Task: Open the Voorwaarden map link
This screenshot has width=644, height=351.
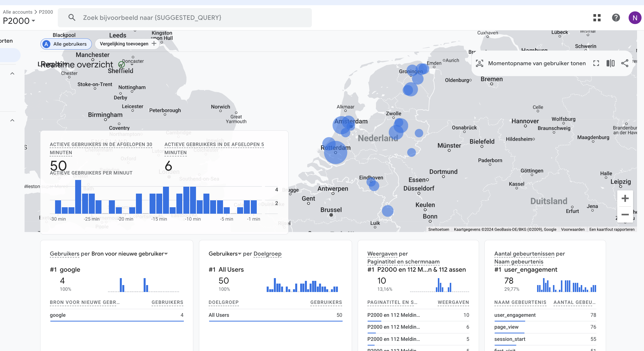Action: pos(573,229)
